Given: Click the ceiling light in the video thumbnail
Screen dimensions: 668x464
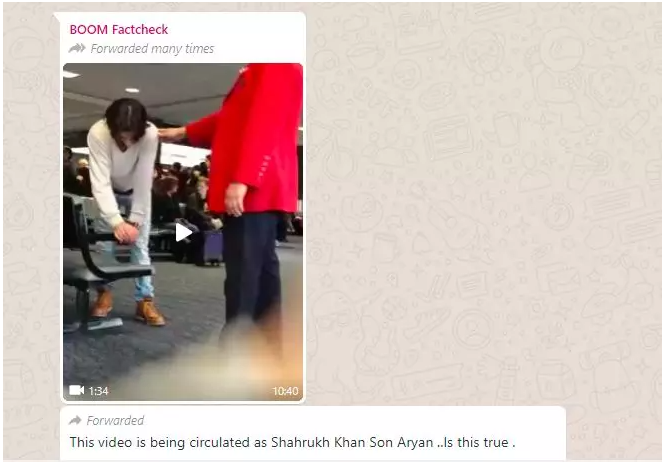Looking at the screenshot, I should point(132,90).
